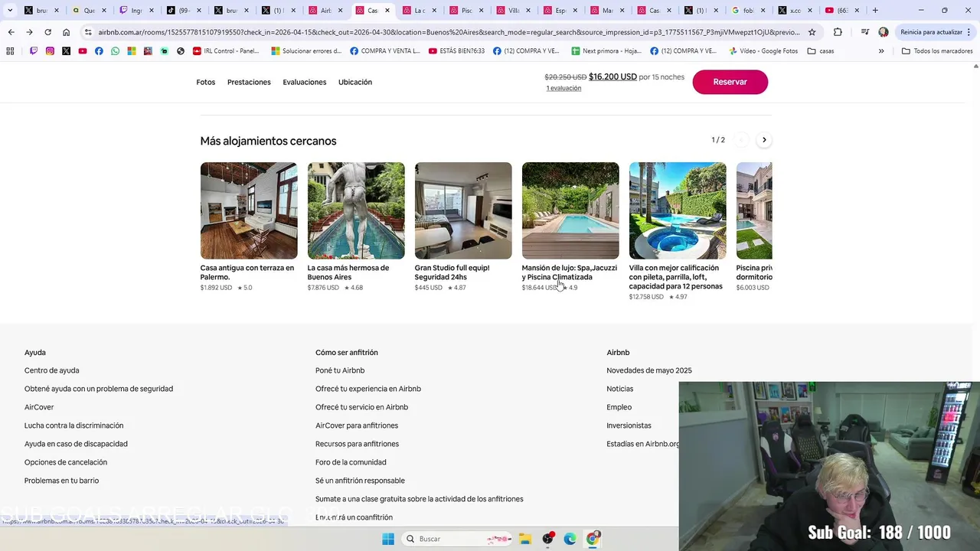Click the Reservar button
Image resolution: width=980 pixels, height=551 pixels.
(730, 82)
